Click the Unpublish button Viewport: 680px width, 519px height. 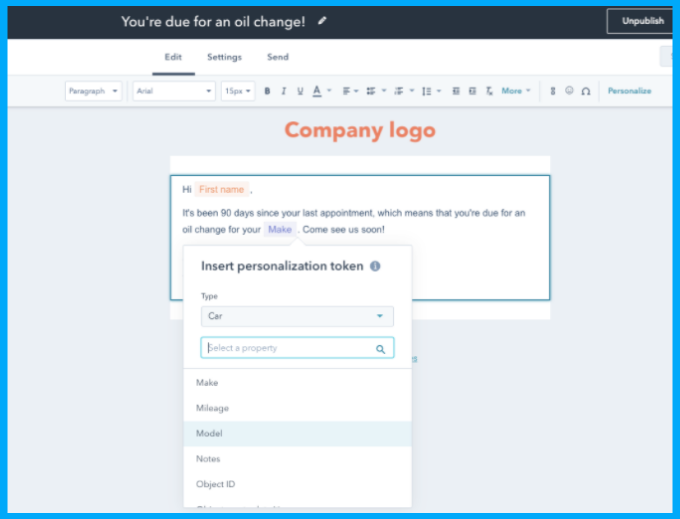pos(642,21)
